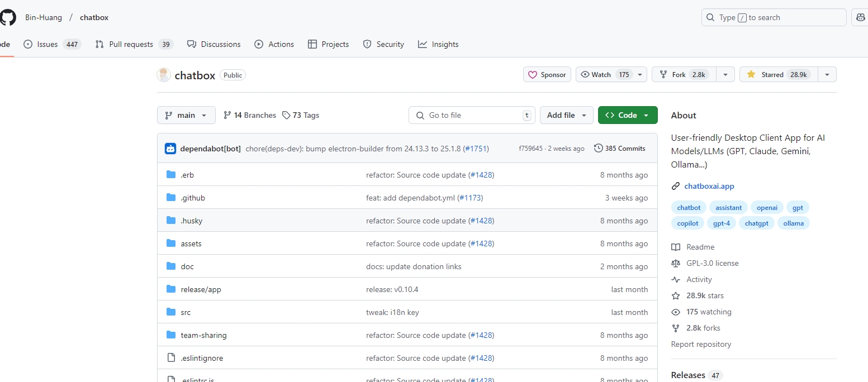868x382 pixels.
Task: Go to the Insights tab
Action: [x=438, y=44]
